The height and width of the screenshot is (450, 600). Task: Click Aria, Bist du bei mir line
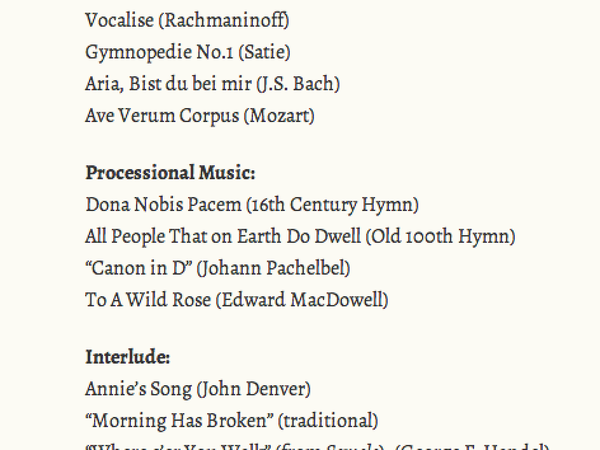tap(212, 84)
